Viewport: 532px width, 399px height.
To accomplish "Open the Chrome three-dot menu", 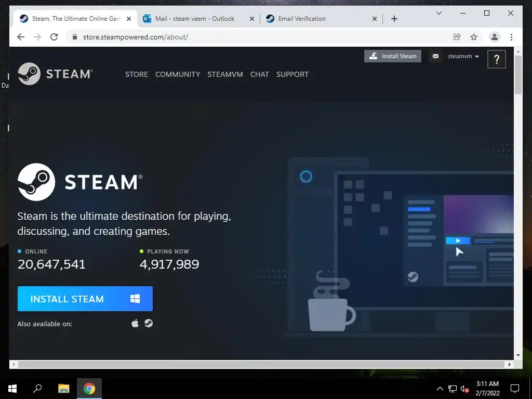I will [511, 37].
